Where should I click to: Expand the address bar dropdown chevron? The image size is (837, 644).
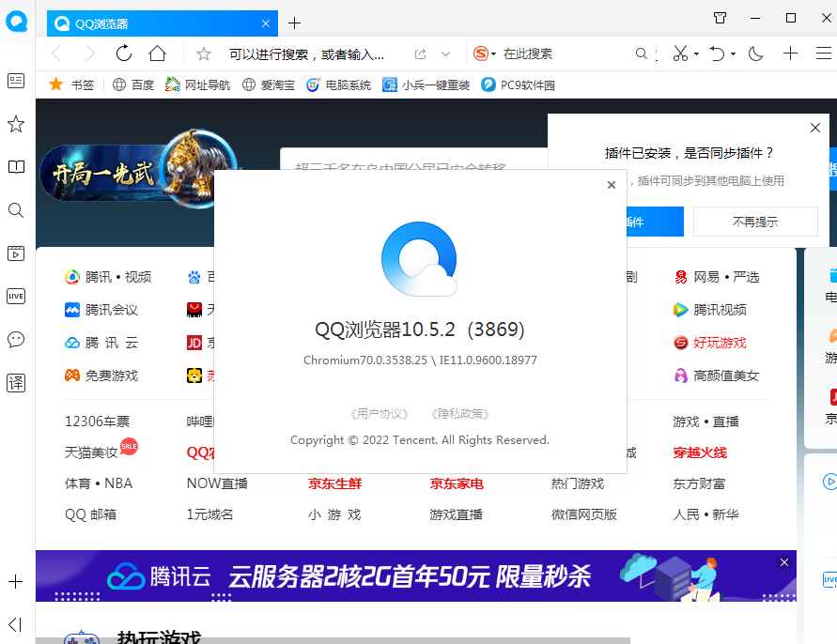[445, 54]
